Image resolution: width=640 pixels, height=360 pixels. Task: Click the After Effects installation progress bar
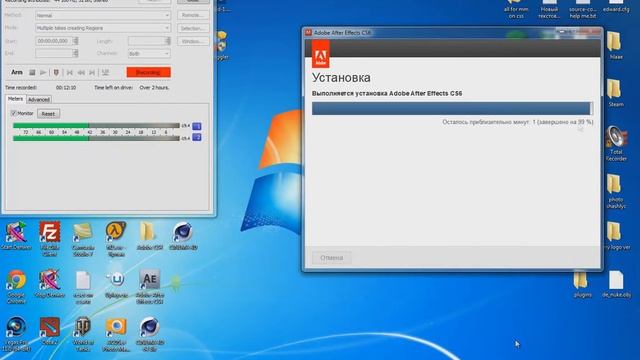pyautogui.click(x=452, y=108)
